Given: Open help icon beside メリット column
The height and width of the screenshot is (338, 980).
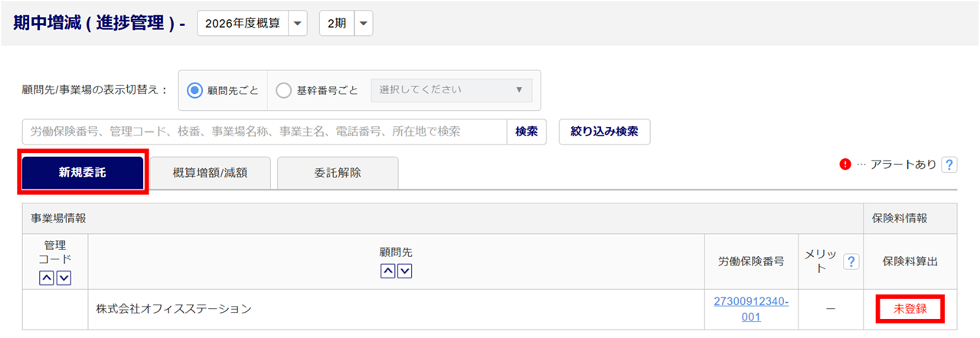Looking at the screenshot, I should pyautogui.click(x=850, y=262).
